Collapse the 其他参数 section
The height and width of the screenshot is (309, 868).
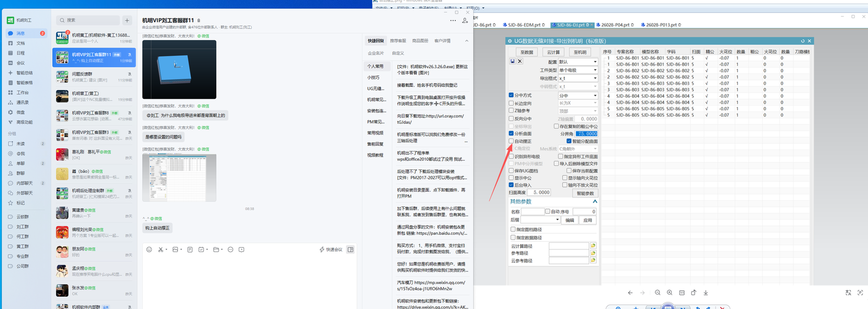tap(595, 201)
